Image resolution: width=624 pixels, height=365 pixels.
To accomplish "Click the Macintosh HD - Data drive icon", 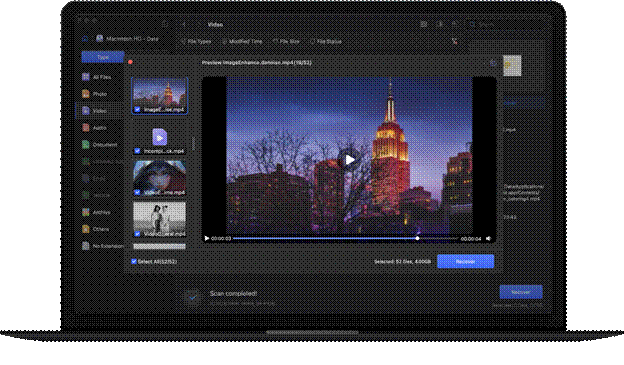I will tap(99, 39).
